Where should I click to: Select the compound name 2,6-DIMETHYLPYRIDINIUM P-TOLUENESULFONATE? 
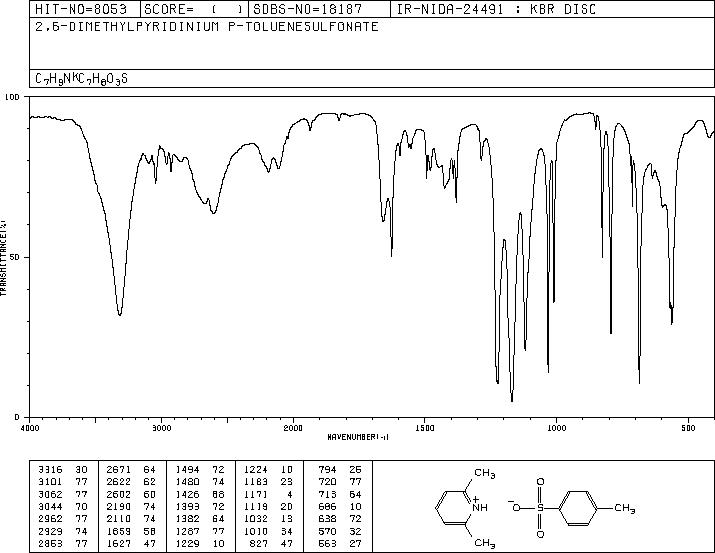coord(207,27)
